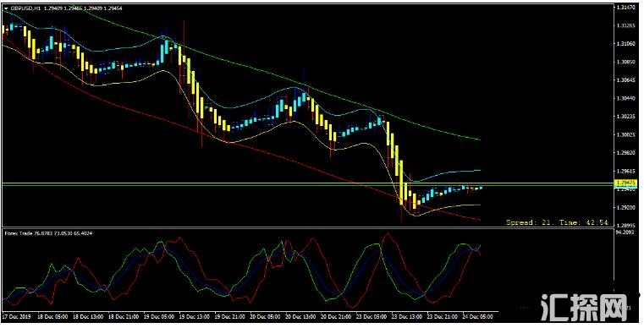Image resolution: width=644 pixels, height=328 pixels.
Task: Click the 1.30440 price axis value
Action: point(625,99)
